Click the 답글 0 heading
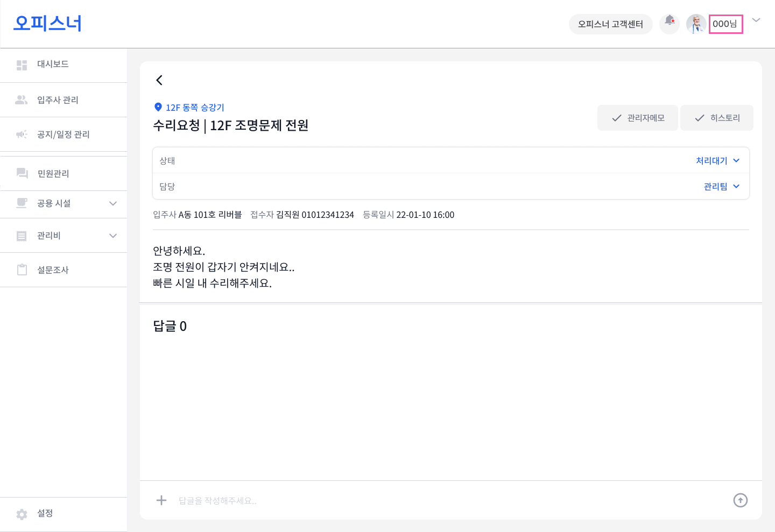 (170, 326)
